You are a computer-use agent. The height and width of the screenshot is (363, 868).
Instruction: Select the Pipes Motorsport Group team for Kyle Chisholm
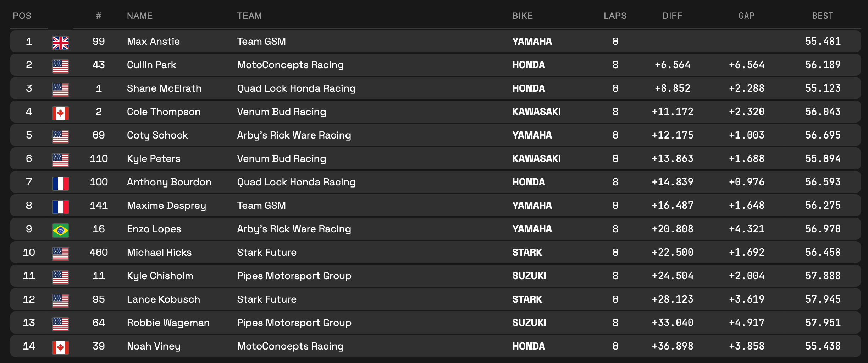(294, 276)
